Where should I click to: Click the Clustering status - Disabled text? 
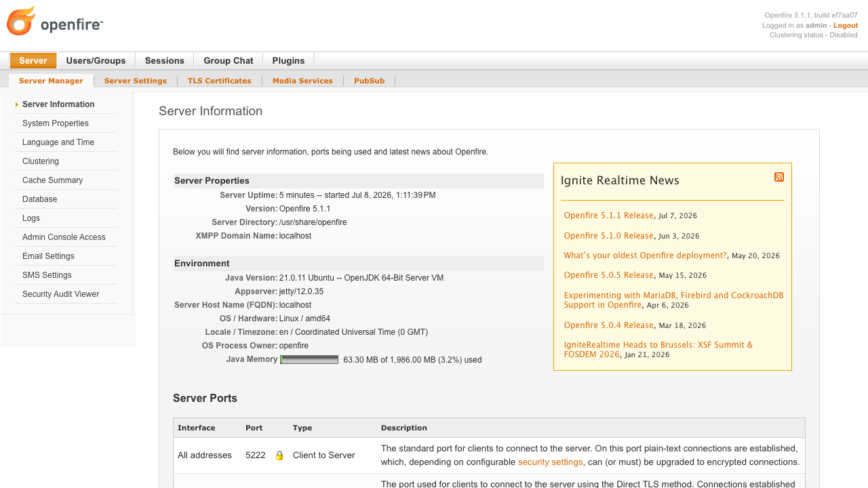click(814, 35)
